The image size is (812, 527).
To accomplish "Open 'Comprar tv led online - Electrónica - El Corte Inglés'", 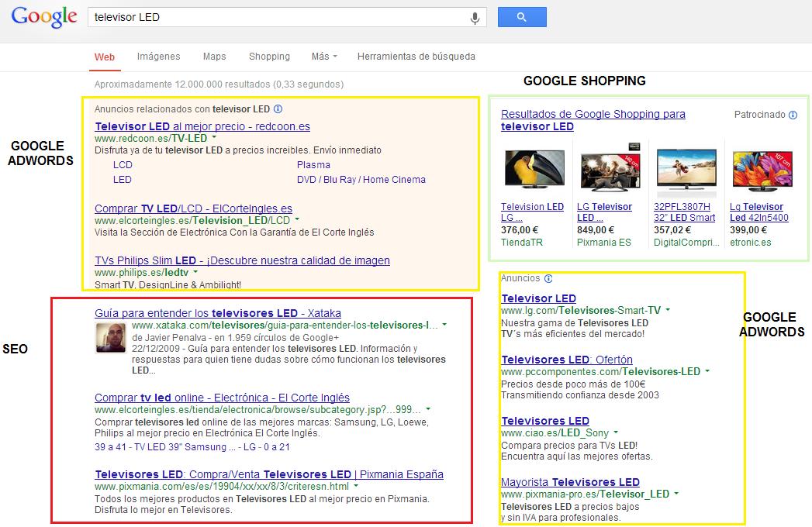I will coord(222,398).
